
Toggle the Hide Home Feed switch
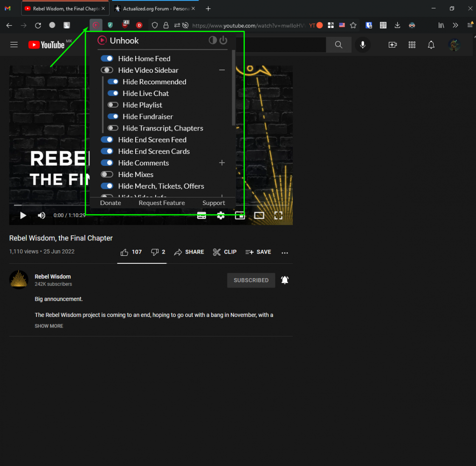tap(107, 59)
